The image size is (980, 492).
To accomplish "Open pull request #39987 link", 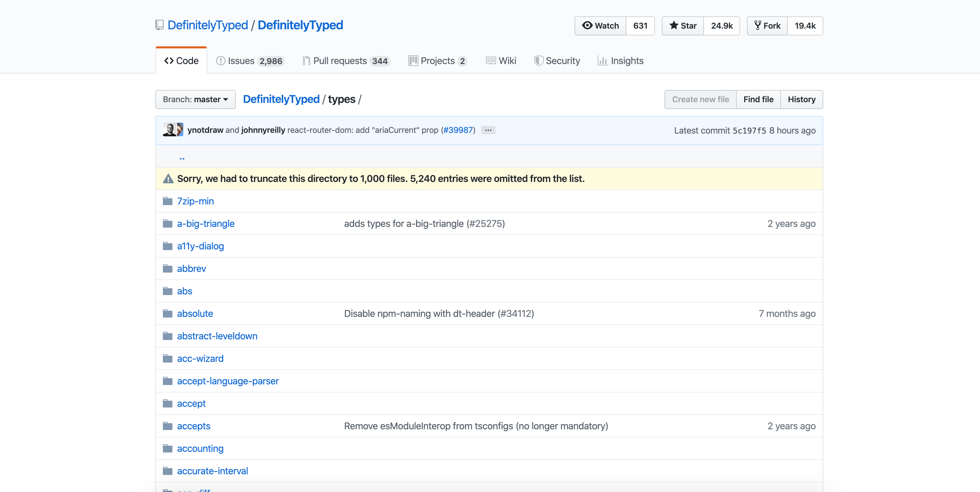I will tap(458, 130).
